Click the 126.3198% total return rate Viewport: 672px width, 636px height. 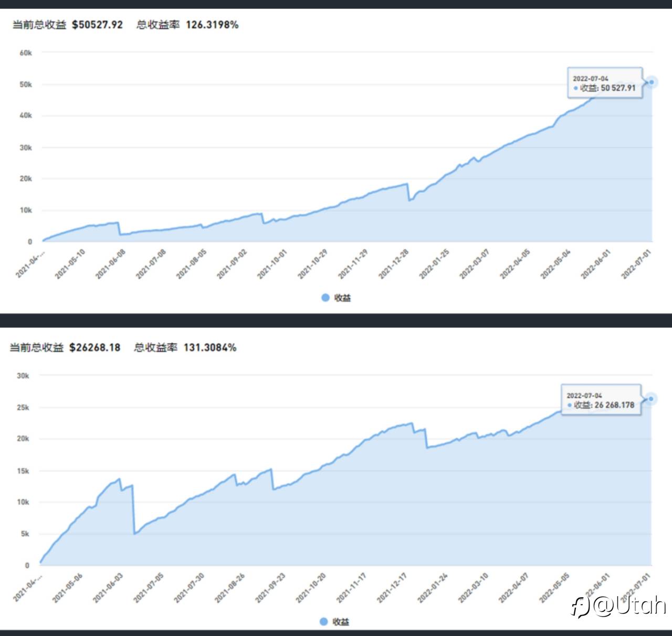[212, 25]
